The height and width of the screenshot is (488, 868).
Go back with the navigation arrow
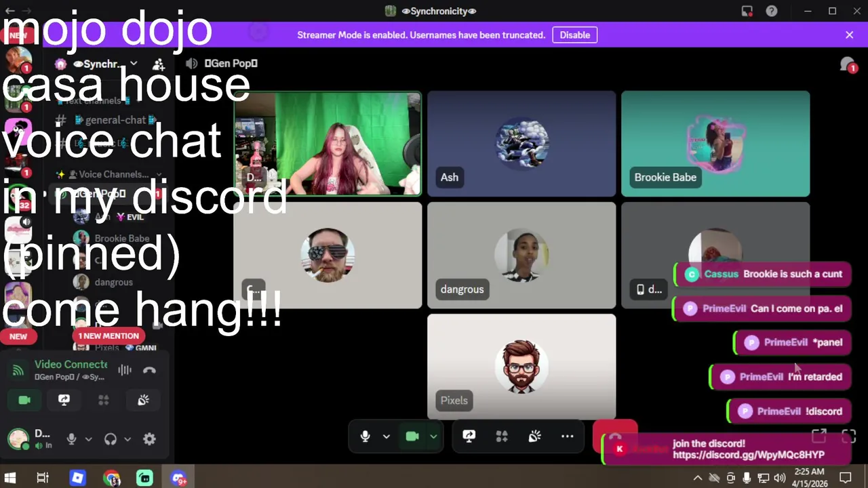coord(10,11)
